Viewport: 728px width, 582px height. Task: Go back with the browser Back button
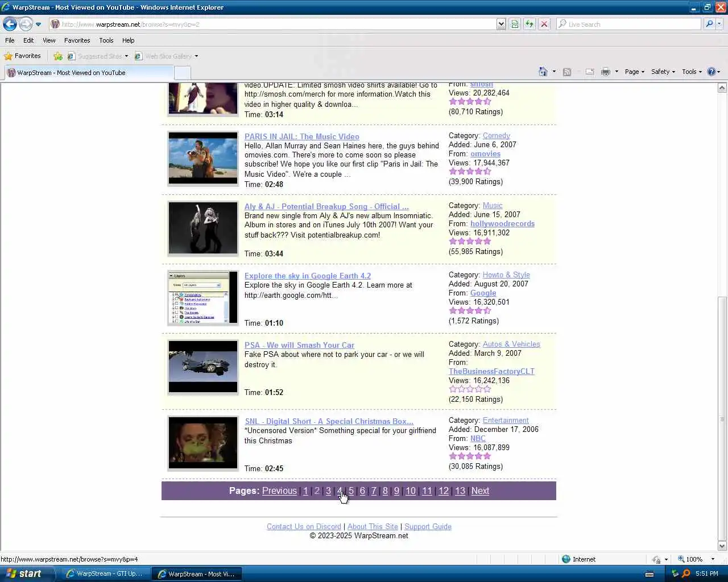tap(10, 24)
